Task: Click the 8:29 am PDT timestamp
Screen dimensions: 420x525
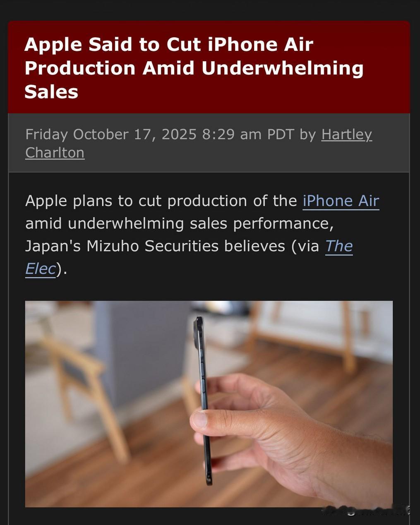Action: [248, 134]
